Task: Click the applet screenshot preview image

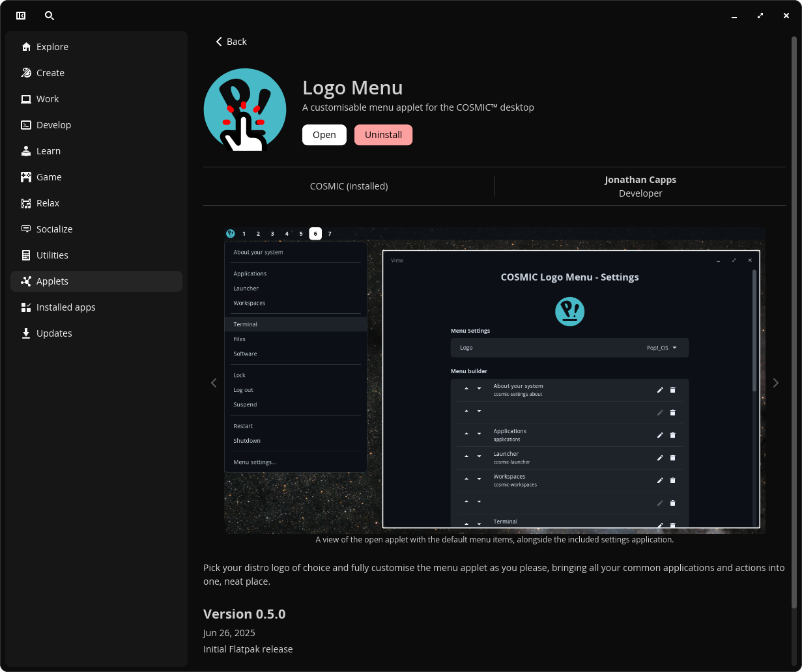Action: [494, 380]
